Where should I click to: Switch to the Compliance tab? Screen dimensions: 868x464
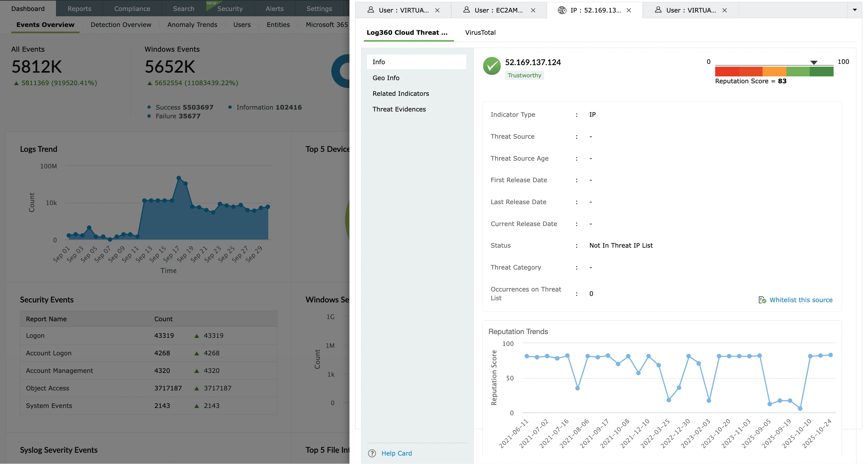[132, 8]
